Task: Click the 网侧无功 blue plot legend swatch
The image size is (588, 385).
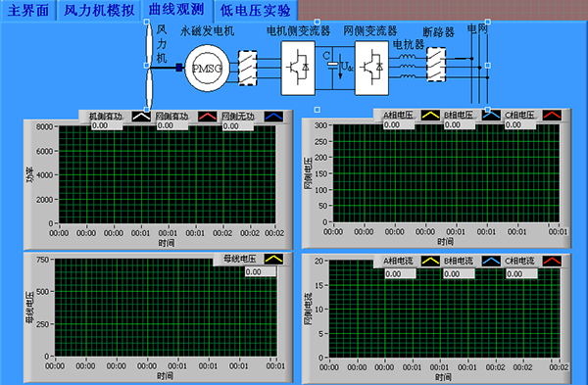Action: (x=273, y=117)
